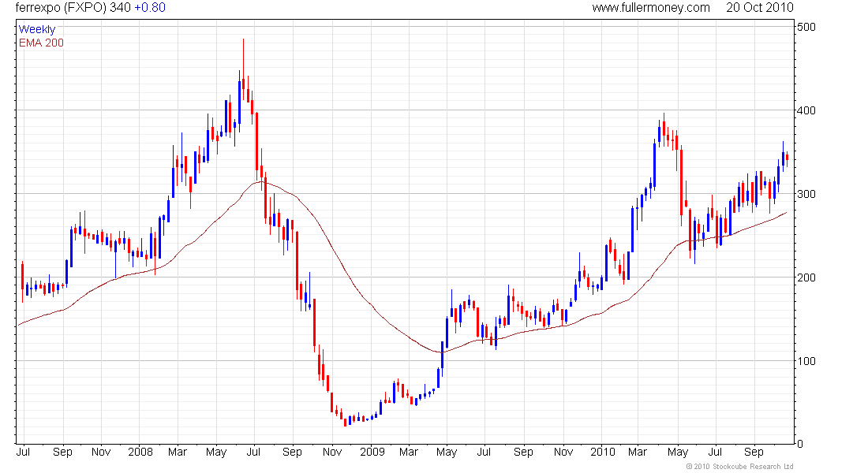The width and height of the screenshot is (868, 473).
Task: Click the 200 price axis label
Action: [806, 277]
